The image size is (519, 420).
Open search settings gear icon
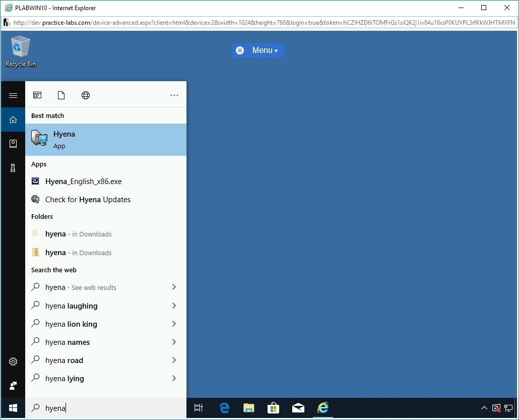tap(13, 362)
